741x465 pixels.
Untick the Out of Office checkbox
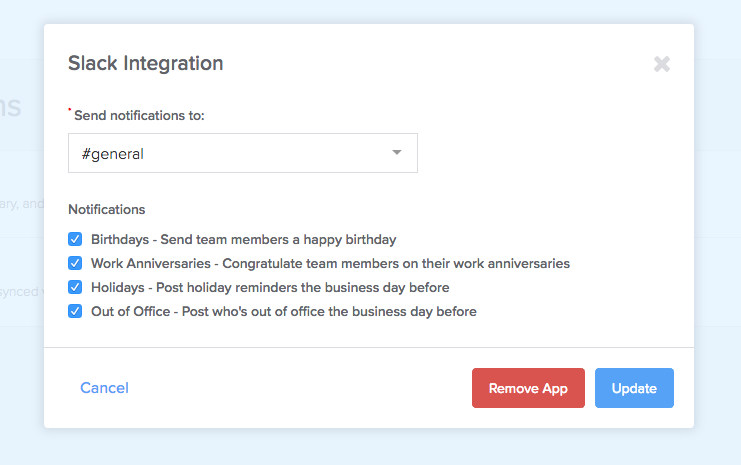click(75, 311)
